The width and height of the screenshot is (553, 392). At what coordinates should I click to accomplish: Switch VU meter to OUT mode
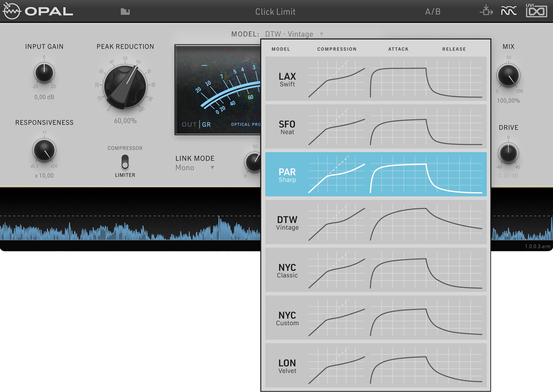click(189, 124)
